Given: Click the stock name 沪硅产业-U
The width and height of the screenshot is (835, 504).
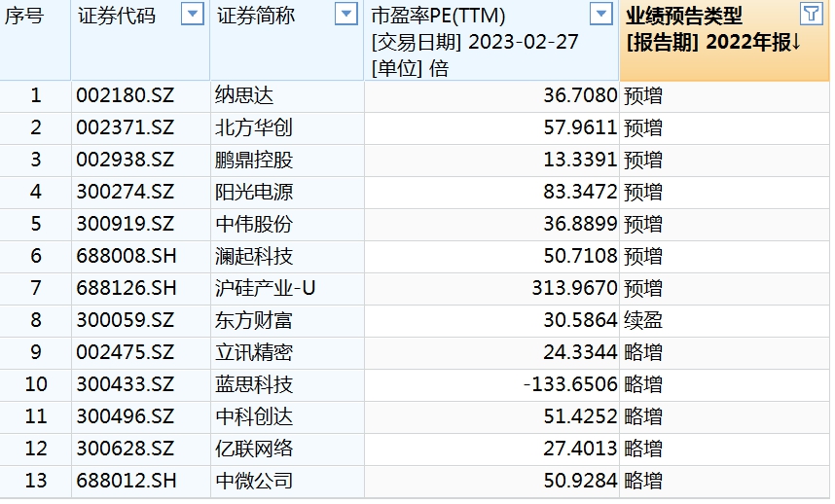Looking at the screenshot, I should click(266, 288).
